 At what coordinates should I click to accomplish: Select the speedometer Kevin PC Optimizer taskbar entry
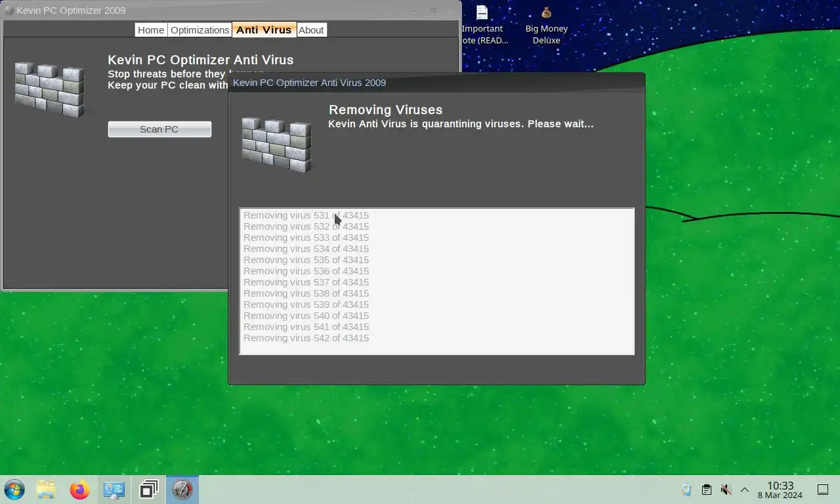click(x=182, y=490)
